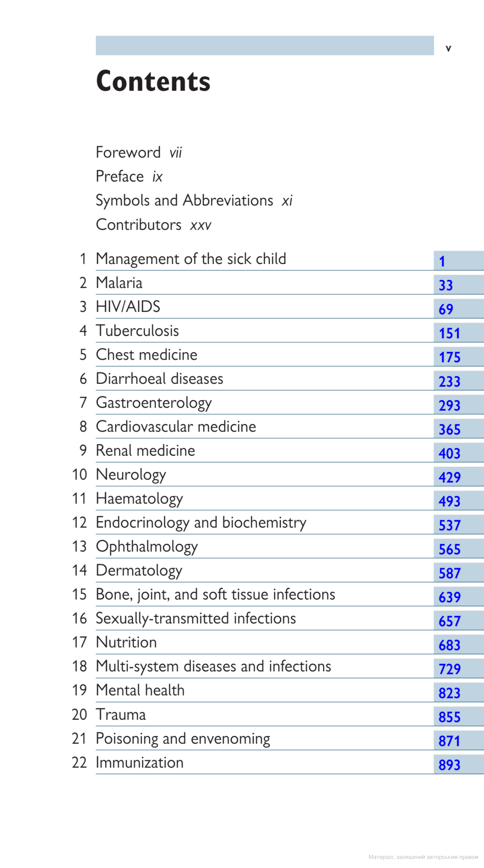
Task: Click Renal medicine page 403 link
Action: point(449,453)
